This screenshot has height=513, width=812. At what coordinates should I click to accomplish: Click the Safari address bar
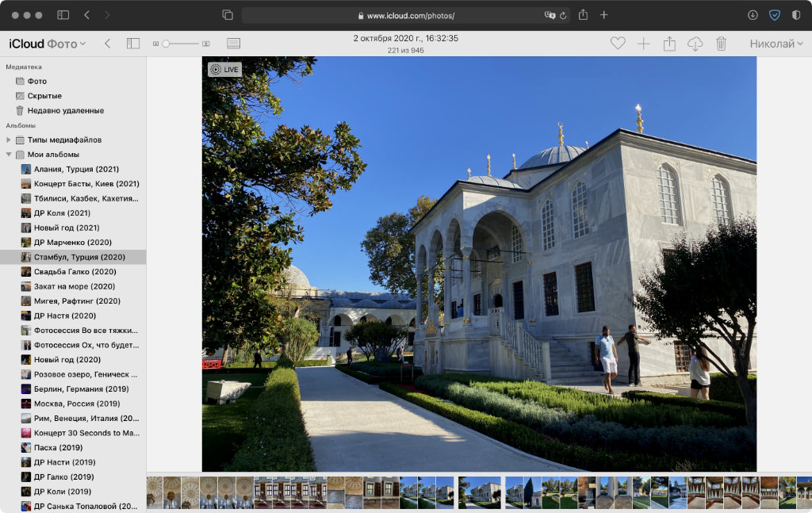coord(405,16)
